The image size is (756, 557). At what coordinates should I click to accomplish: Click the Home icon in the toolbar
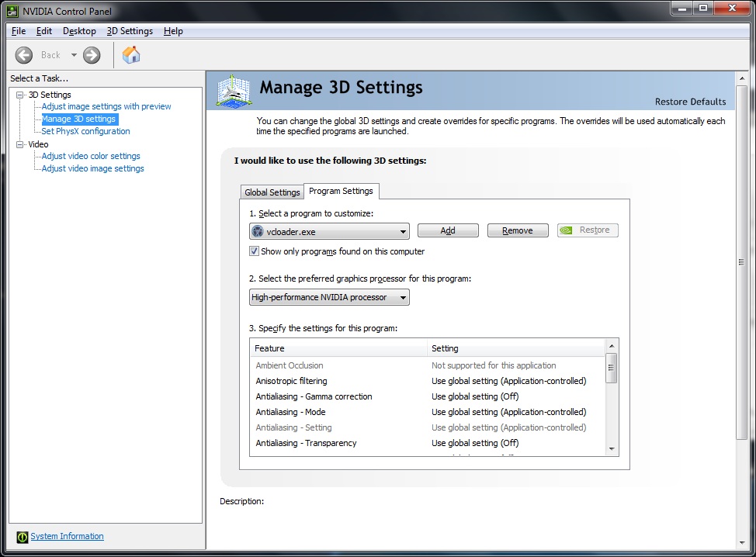click(131, 55)
